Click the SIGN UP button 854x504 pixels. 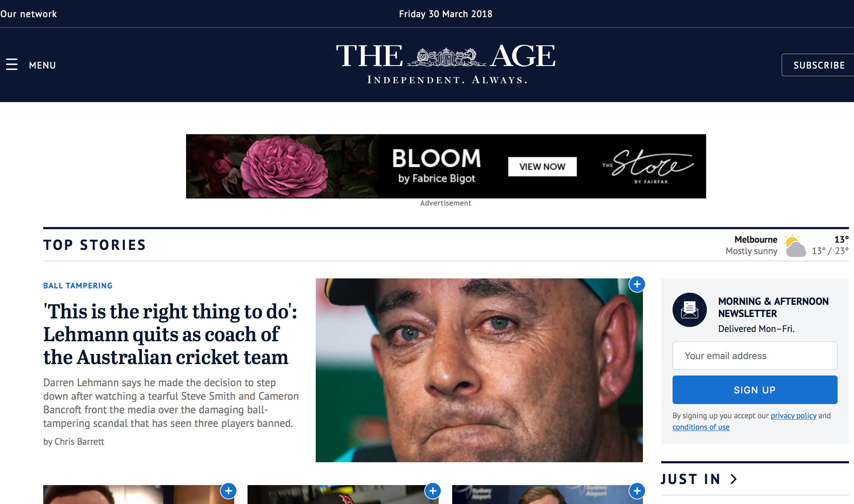pos(755,390)
